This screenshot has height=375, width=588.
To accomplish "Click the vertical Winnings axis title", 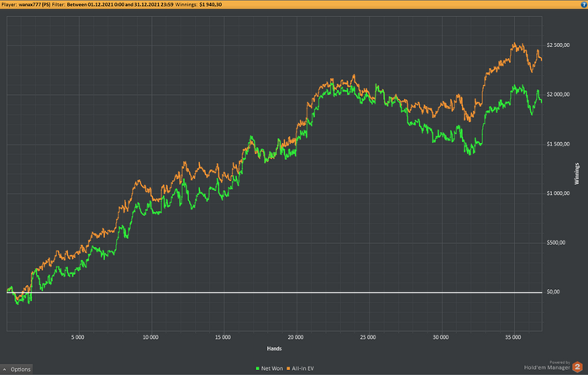I will point(577,173).
